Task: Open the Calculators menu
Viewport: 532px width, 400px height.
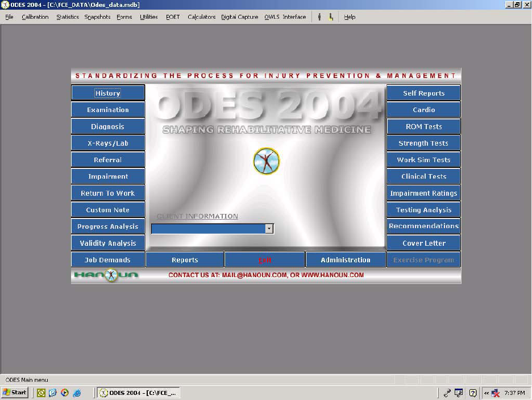Action: [202, 17]
